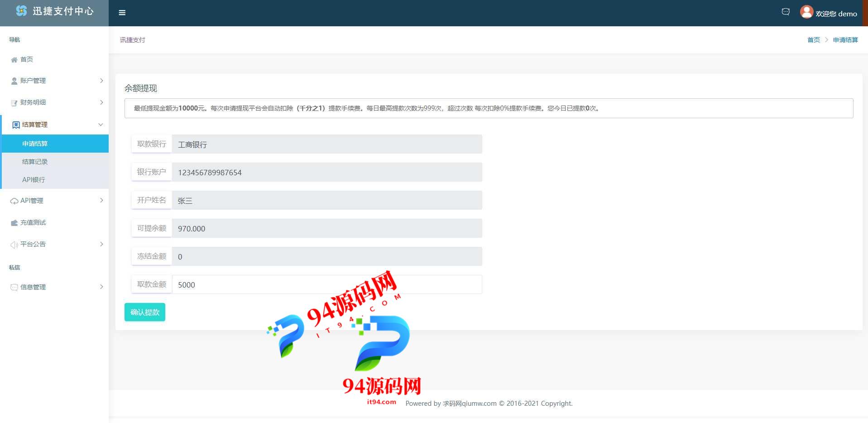Image resolution: width=868 pixels, height=423 pixels.
Task: Open the 结算记录 submenu item
Action: click(55, 162)
